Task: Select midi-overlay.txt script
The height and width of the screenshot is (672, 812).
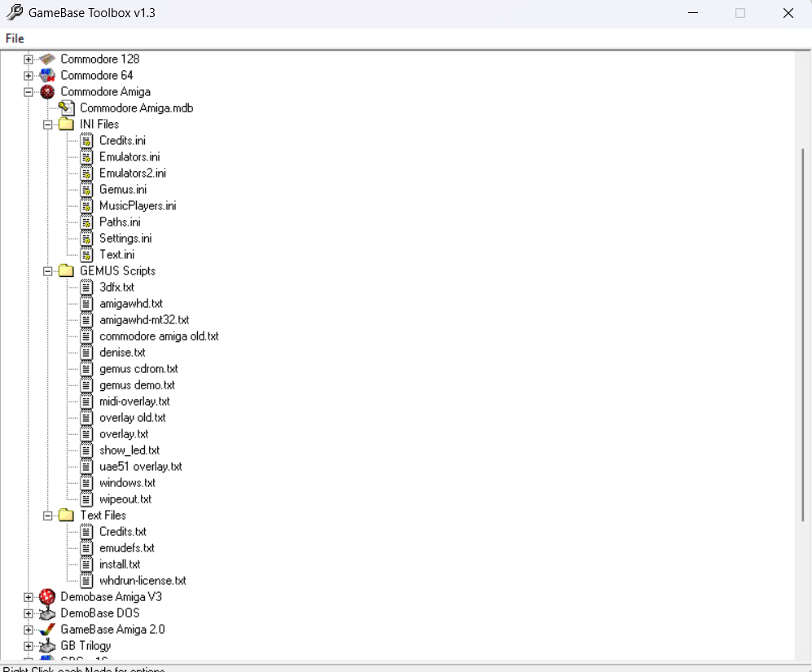Action: 134,402
